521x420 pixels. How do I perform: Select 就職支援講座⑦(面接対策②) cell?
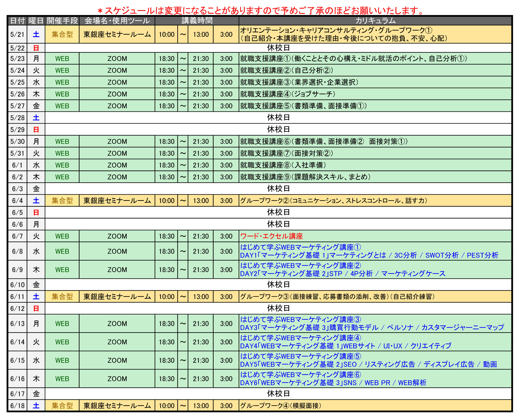(375, 153)
